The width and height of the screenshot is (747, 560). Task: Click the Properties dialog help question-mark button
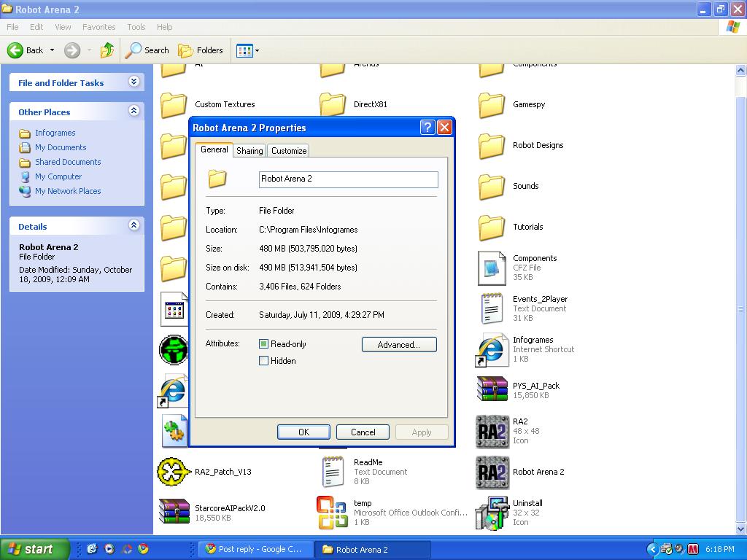(x=427, y=127)
